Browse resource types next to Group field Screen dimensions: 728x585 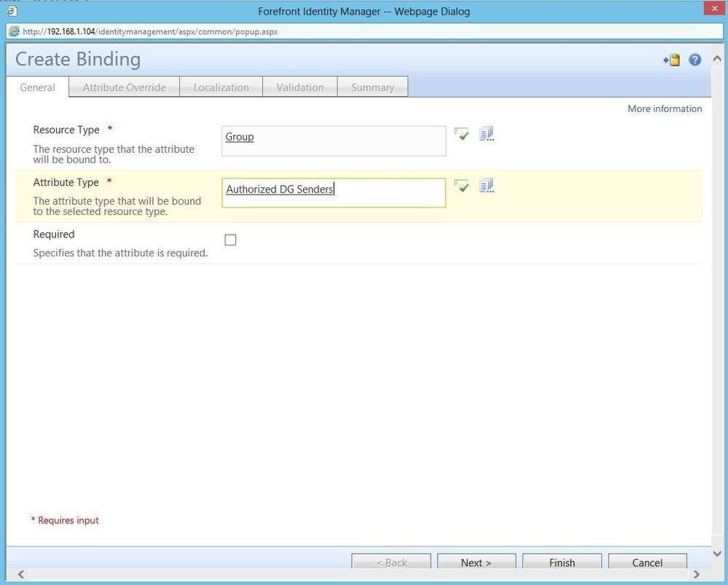[x=486, y=134]
